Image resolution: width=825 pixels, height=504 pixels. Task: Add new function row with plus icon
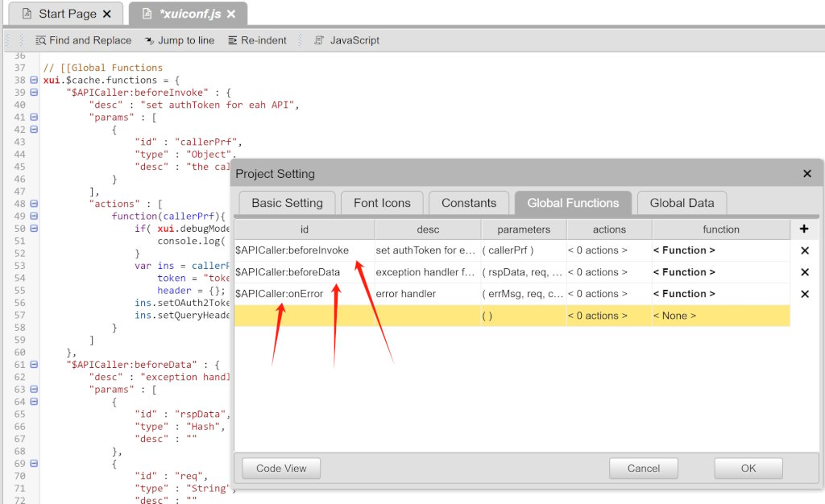[x=803, y=229]
